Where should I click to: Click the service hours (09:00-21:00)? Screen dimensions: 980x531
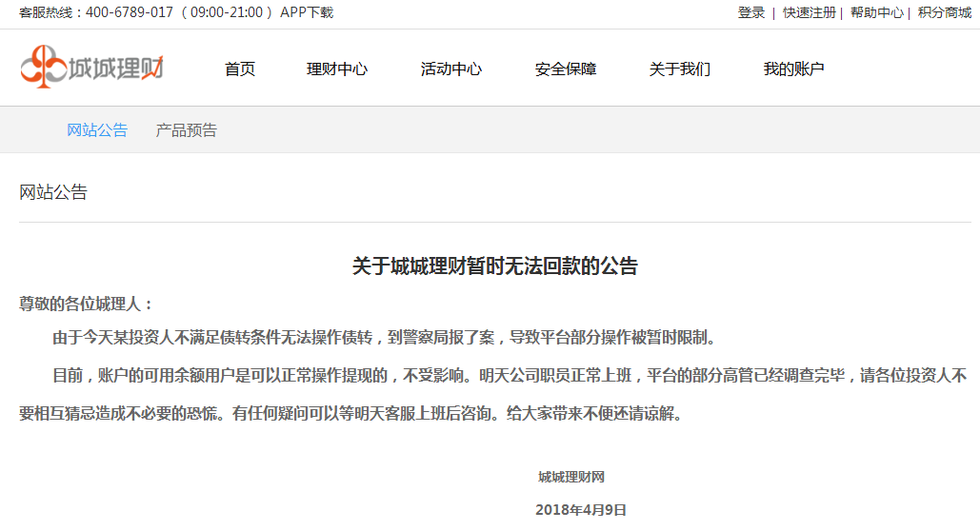tap(227, 12)
